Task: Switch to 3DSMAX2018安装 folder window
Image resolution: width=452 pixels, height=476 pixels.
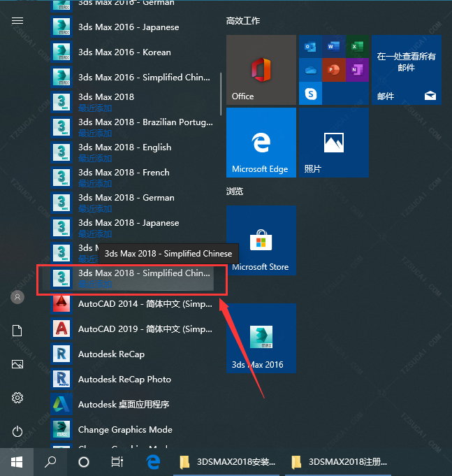Action: [228, 462]
